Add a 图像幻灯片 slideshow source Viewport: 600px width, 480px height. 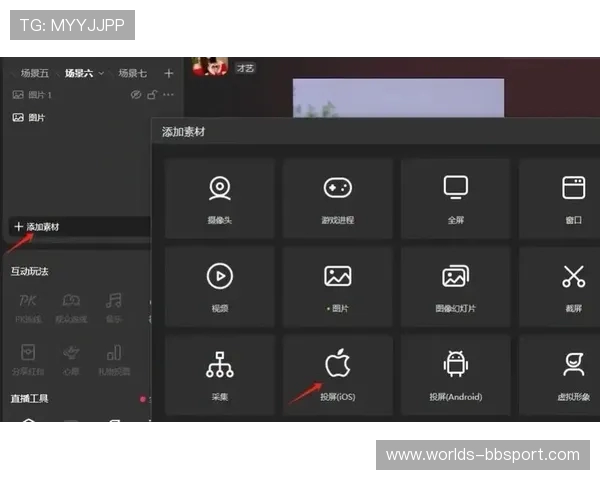(x=455, y=287)
